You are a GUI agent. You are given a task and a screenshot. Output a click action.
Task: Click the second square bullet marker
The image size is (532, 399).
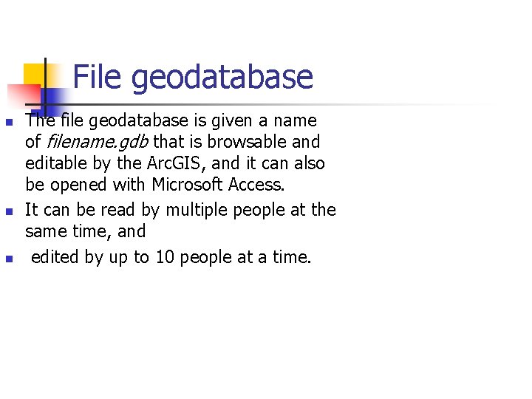9,211
